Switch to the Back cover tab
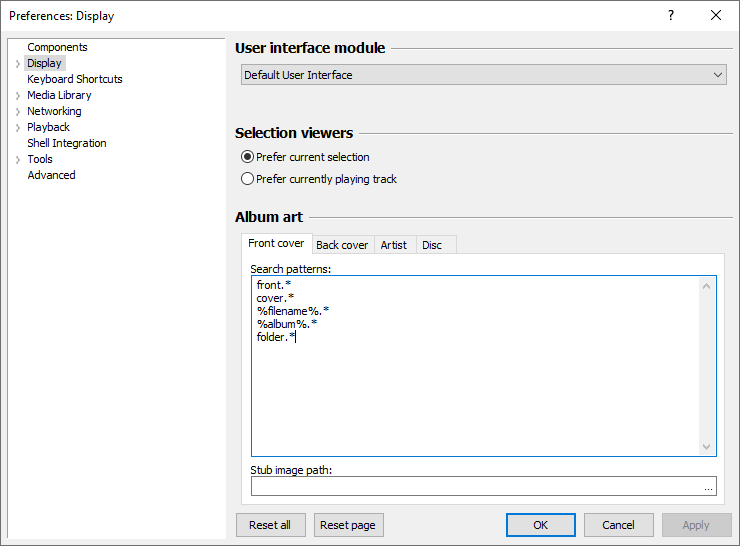 [x=342, y=245]
